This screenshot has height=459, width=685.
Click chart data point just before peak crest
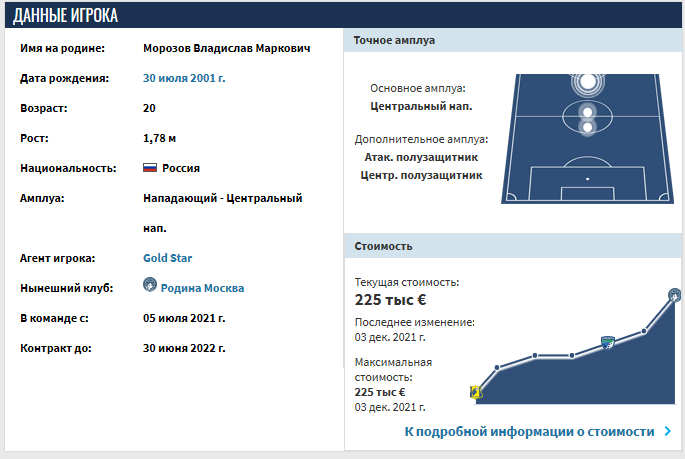(644, 330)
